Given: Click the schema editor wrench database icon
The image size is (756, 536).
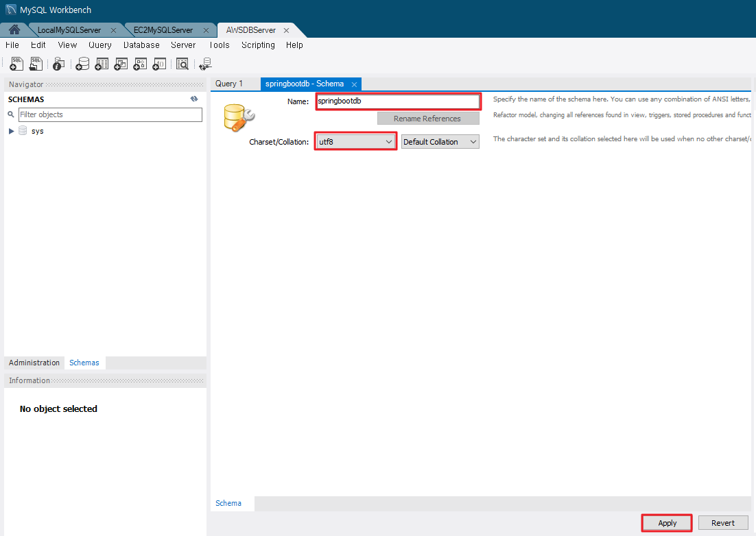Looking at the screenshot, I should pyautogui.click(x=239, y=117).
